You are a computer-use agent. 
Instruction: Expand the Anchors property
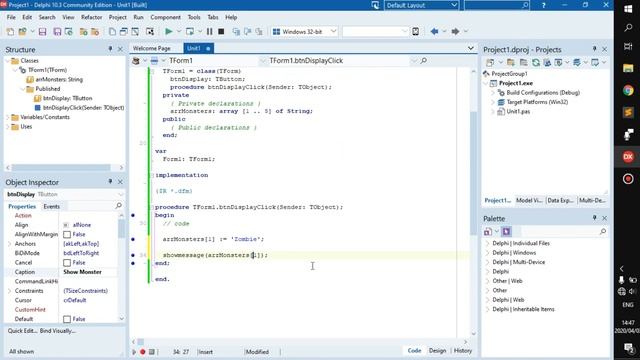point(9,244)
